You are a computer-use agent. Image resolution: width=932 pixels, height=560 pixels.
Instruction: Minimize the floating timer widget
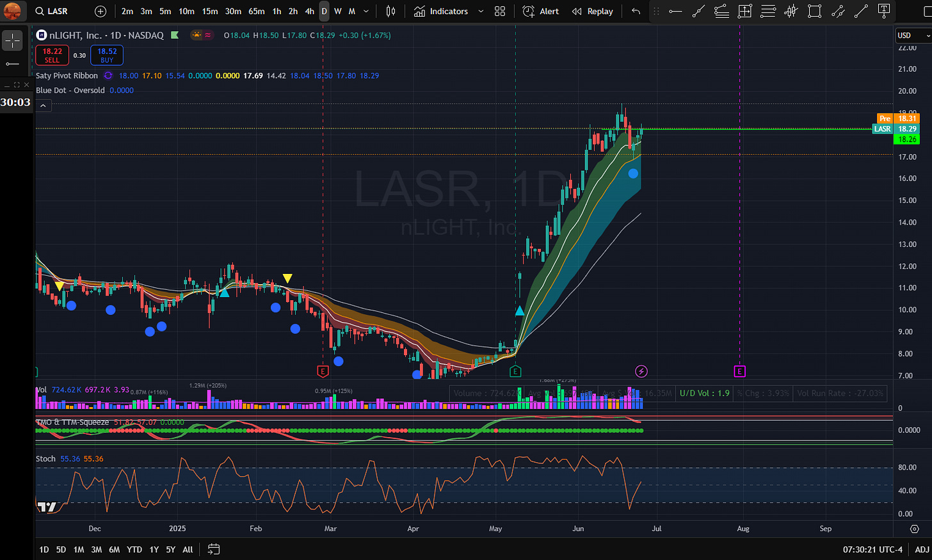click(8, 85)
